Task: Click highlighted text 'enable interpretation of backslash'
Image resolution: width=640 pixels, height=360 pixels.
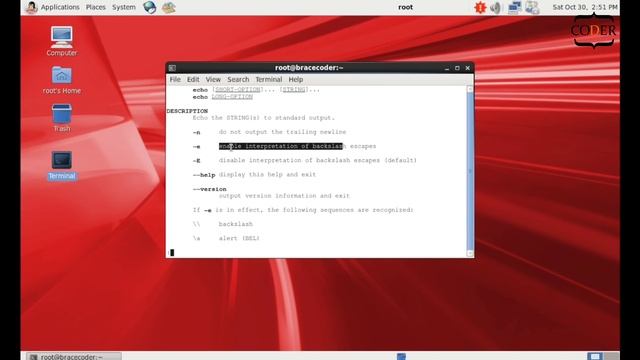Action: click(281, 146)
